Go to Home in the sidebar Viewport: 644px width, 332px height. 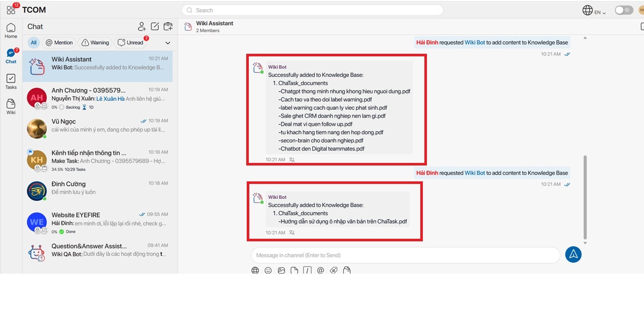click(x=11, y=31)
